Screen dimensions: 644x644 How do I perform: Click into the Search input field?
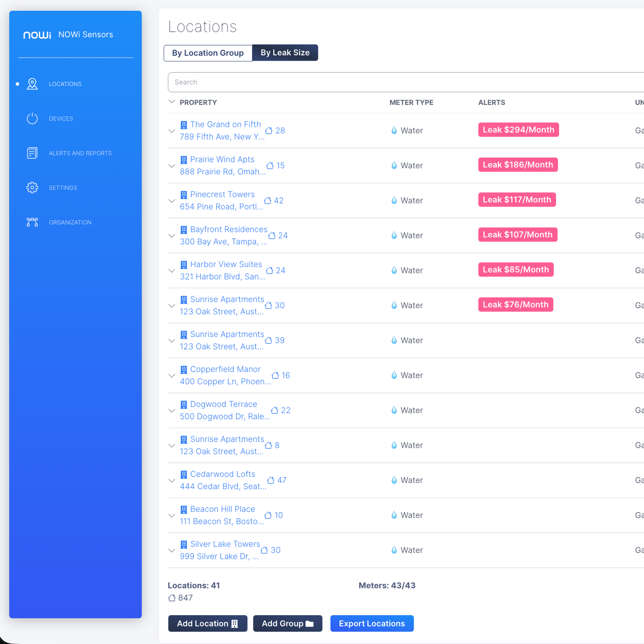[x=404, y=82]
